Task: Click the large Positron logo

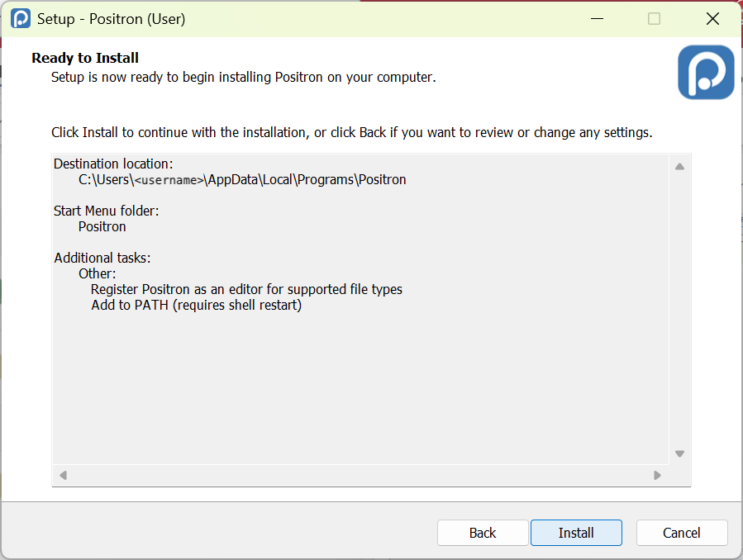Action: (706, 72)
